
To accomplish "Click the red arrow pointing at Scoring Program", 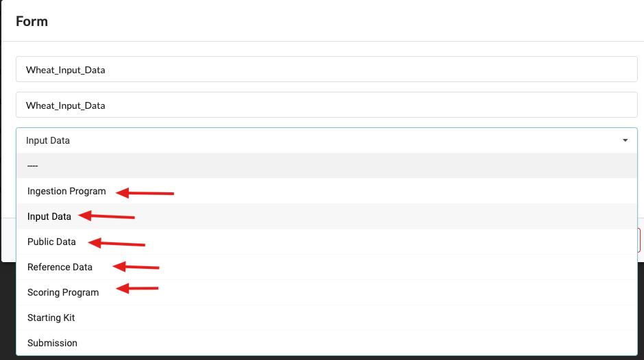I will click(137, 289).
